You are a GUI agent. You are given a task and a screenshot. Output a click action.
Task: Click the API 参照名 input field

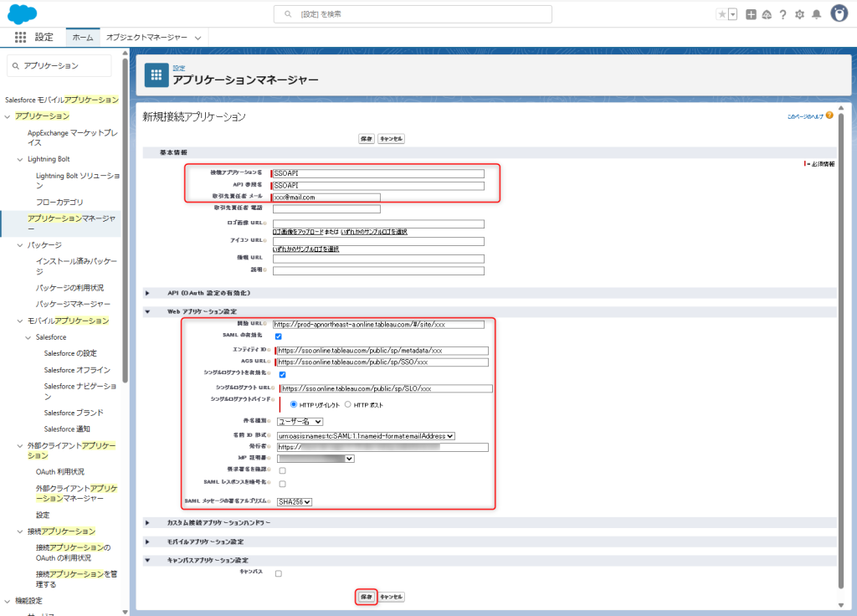pos(378,186)
